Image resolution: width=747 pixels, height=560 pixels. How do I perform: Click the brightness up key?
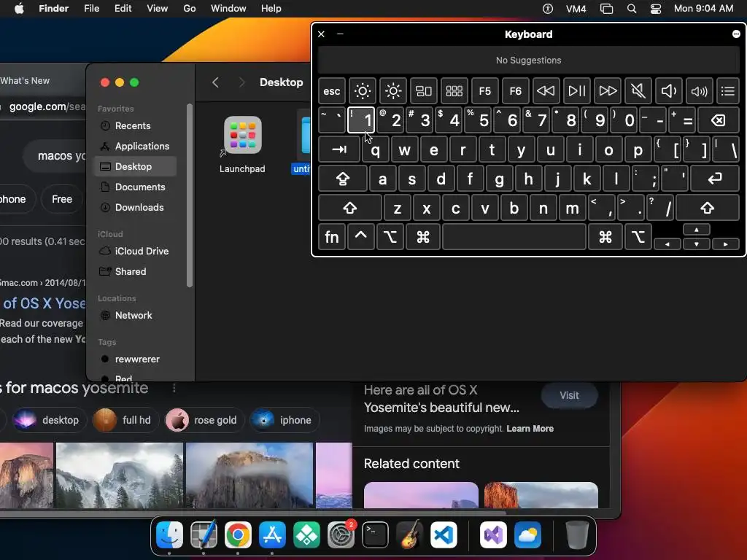(x=393, y=90)
